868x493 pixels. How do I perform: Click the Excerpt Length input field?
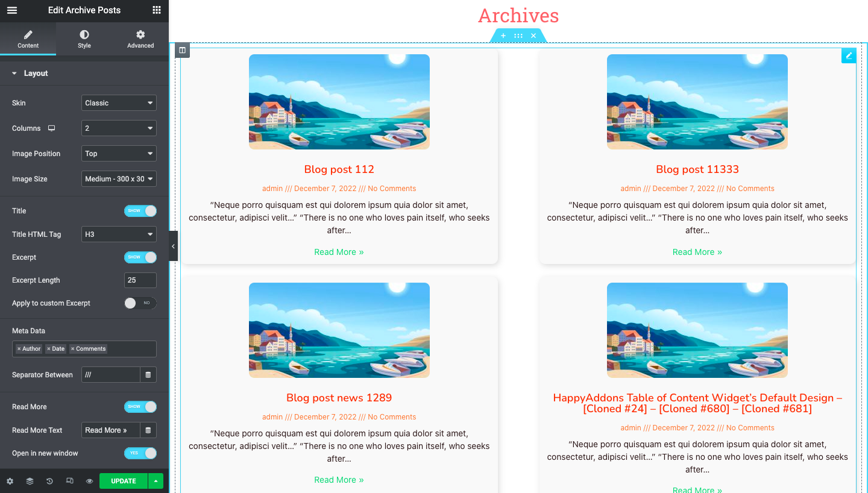click(140, 280)
